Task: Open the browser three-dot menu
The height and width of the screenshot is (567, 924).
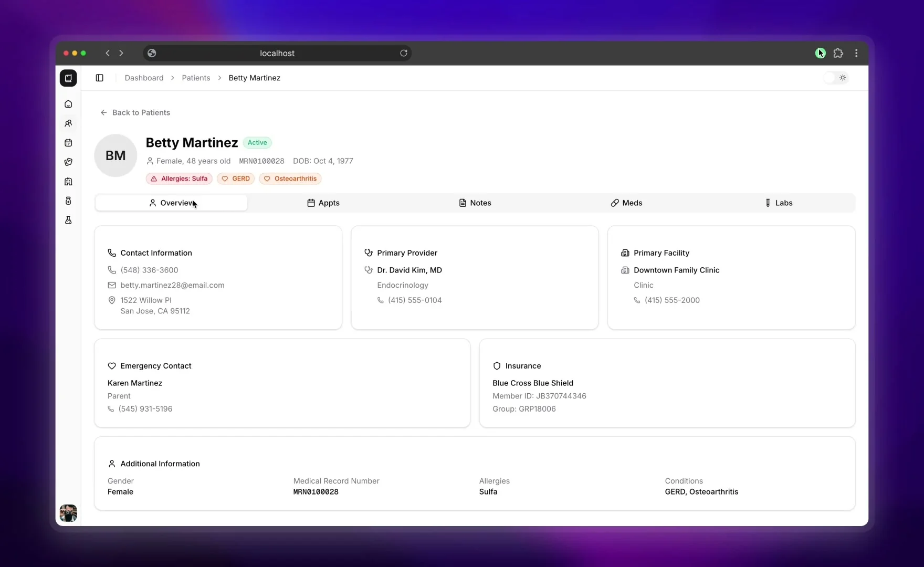Action: pyautogui.click(x=856, y=53)
